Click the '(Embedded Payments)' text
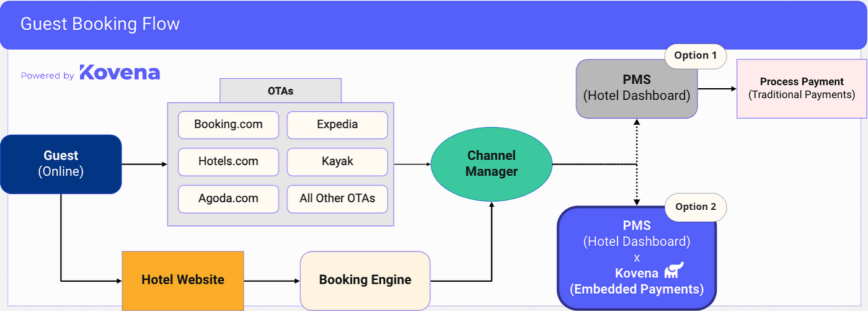This screenshot has height=311, width=868. (x=637, y=289)
